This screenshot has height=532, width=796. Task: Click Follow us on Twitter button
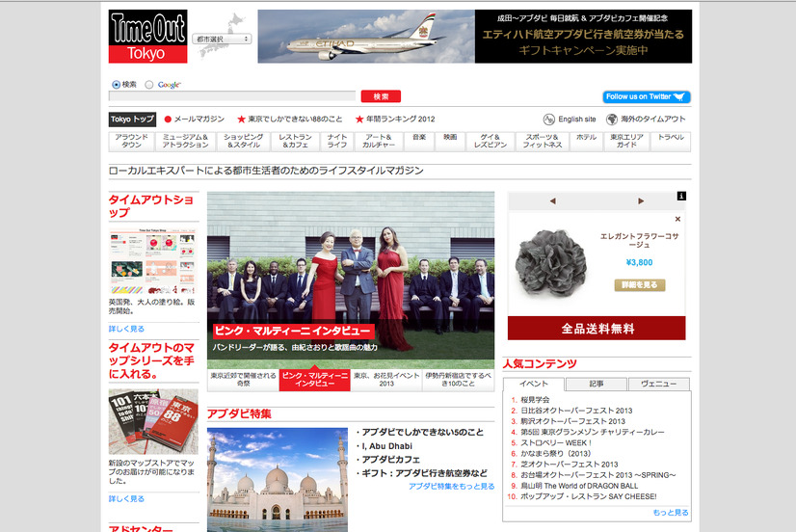tap(647, 96)
